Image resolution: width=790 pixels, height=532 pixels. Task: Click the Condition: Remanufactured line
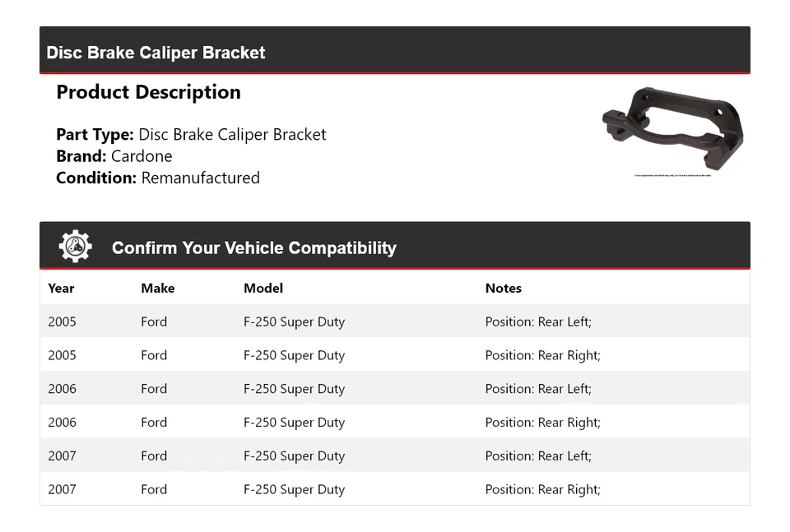[157, 178]
